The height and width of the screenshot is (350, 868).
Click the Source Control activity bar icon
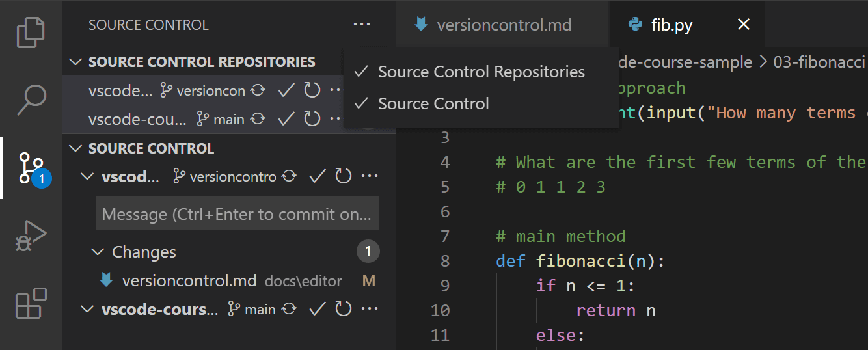[31, 168]
